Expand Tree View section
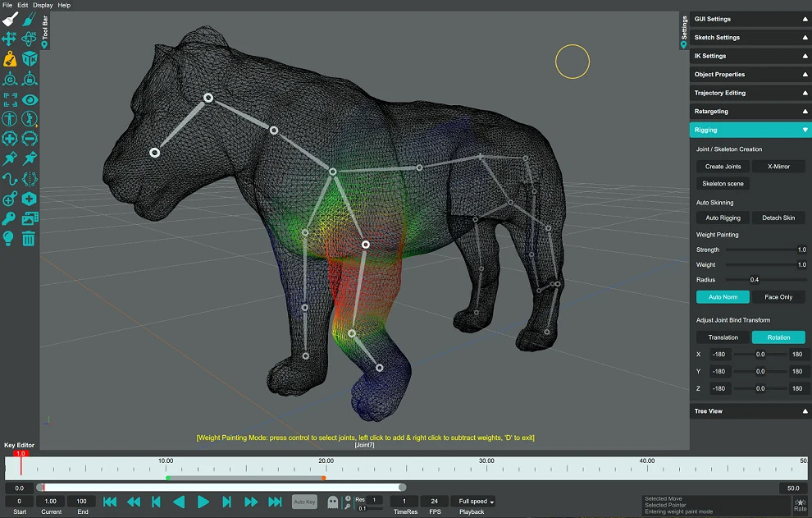This screenshot has height=518, width=812. click(x=750, y=411)
